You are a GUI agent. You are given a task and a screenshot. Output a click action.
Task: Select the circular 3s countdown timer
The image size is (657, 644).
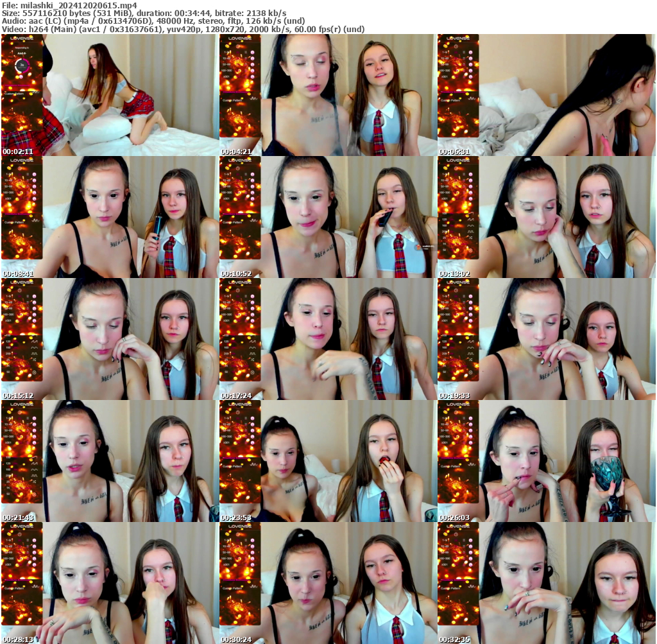coord(22,65)
